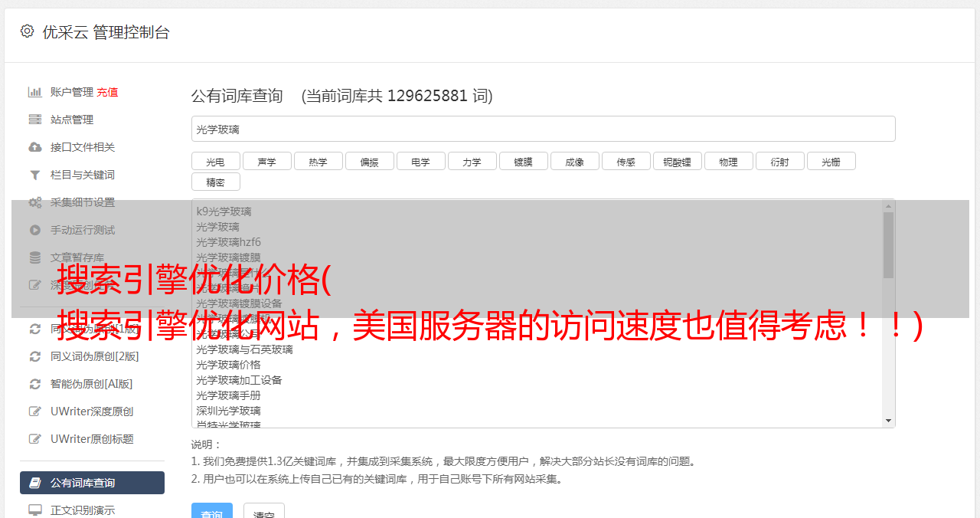
Task: Choose the 铌酸锂 tag button
Action: coord(678,161)
